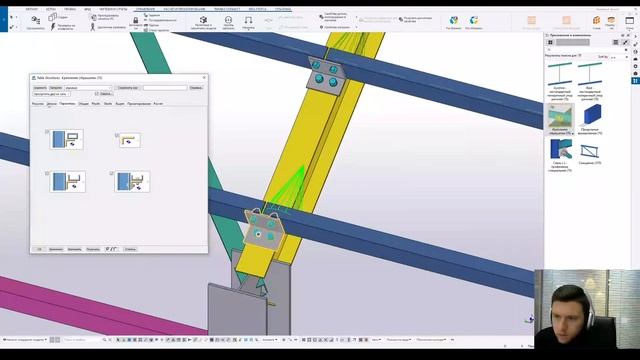Viewport: 640px width, 360px height.
Task: Click the orange cylinder icon in ribbon
Action: (611, 20)
